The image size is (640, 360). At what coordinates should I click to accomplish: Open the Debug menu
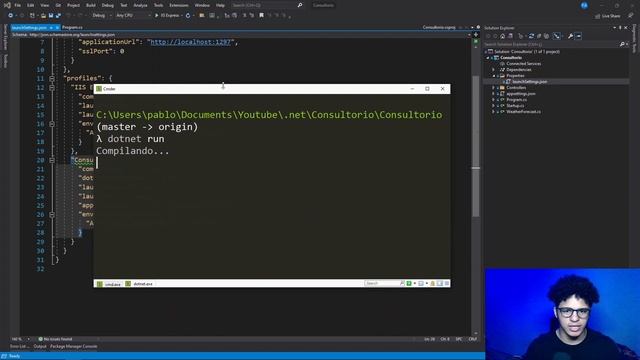pyautogui.click(x=108, y=5)
